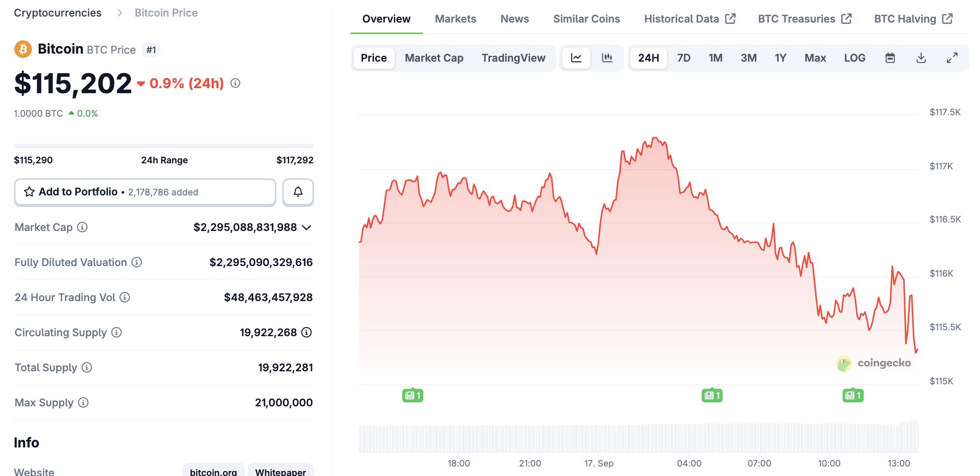This screenshot has height=476, width=980.
Task: Open the Historical Data tab
Action: (x=690, y=19)
